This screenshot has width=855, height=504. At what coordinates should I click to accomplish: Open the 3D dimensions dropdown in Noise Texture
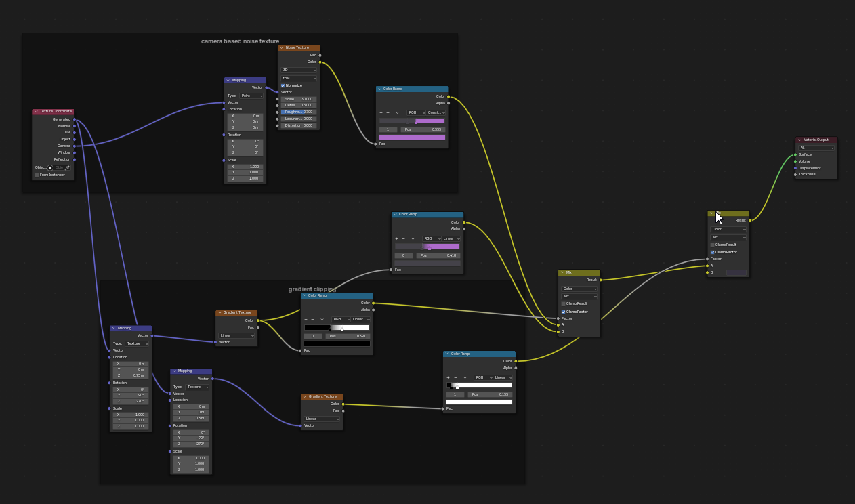[x=299, y=70]
